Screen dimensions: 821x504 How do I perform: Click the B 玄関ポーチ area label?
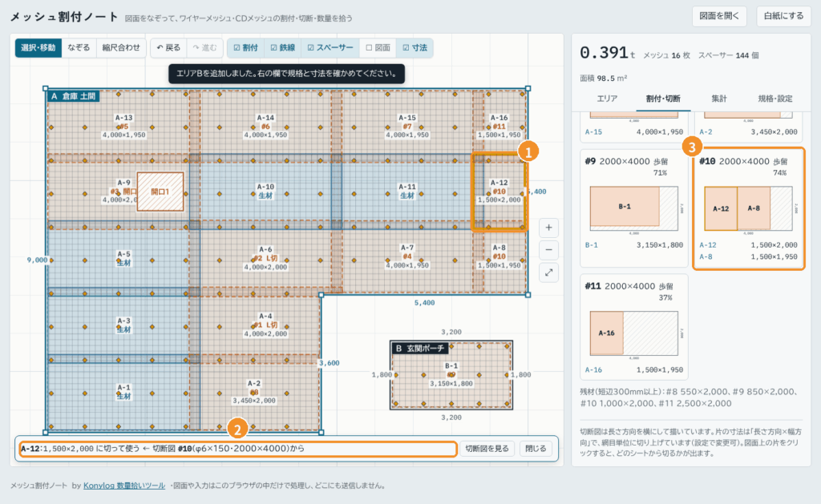click(x=420, y=348)
